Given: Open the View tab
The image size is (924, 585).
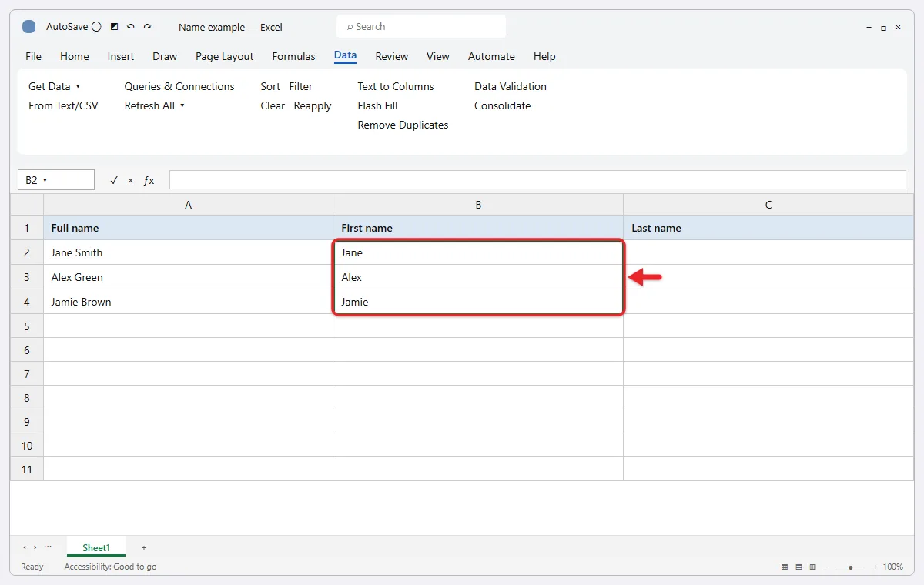Looking at the screenshot, I should [438, 56].
